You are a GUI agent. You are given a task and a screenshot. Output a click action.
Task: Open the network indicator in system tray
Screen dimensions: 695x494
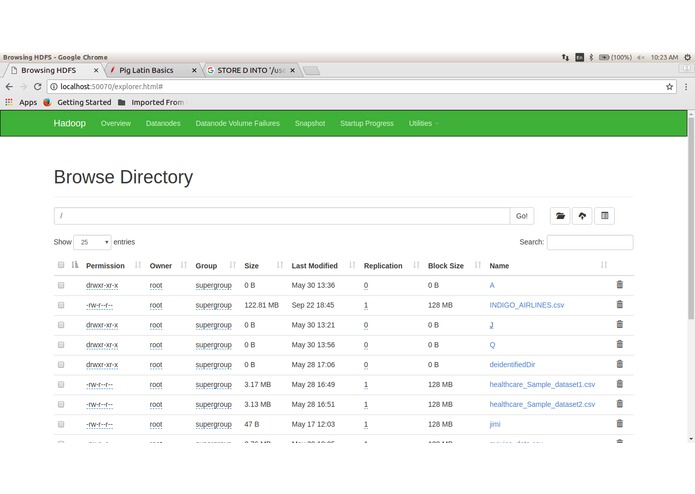click(565, 57)
